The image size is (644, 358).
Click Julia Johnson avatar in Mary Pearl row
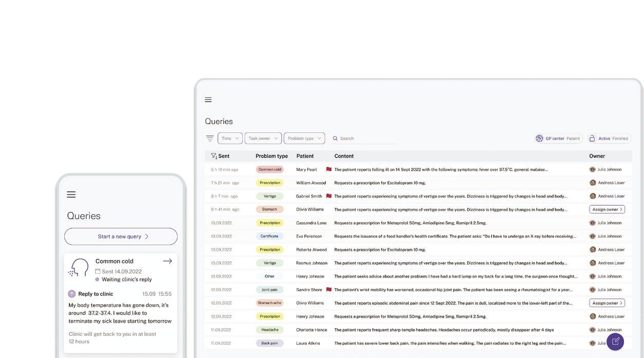point(593,169)
